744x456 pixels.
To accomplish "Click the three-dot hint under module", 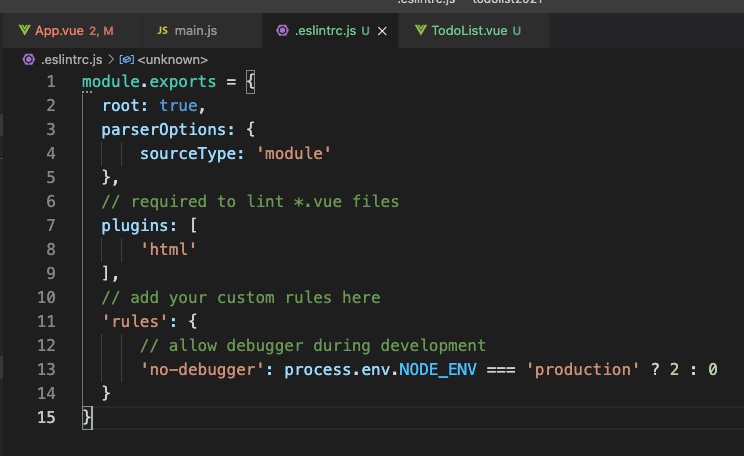I will 87,92.
